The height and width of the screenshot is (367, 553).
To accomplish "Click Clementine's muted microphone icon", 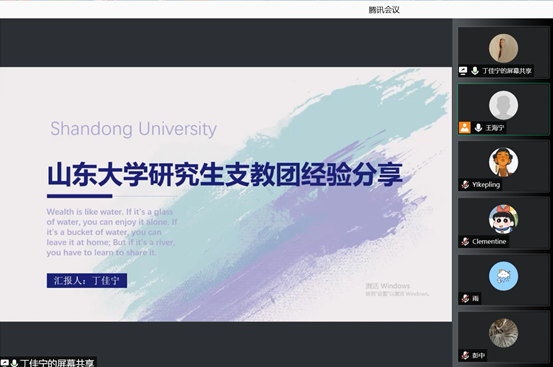I will coord(465,241).
